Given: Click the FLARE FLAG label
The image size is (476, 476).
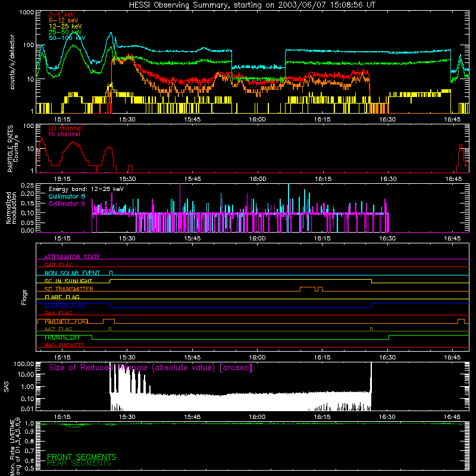Looking at the screenshot, I should coord(62,297).
